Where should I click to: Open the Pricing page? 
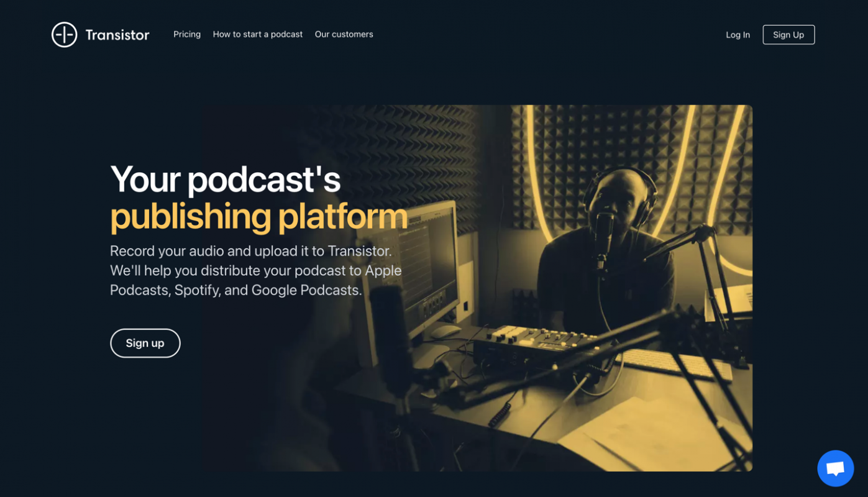pos(187,34)
